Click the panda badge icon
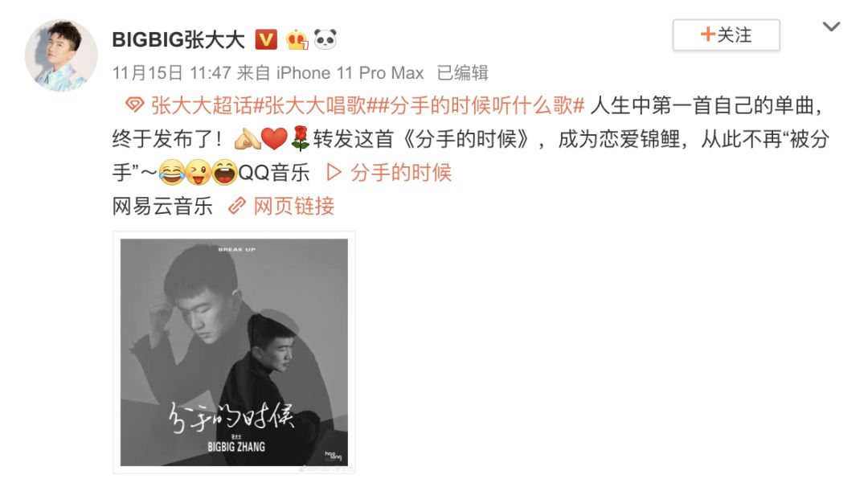 325,40
